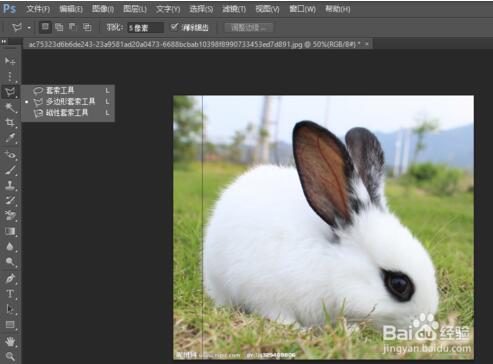The width and height of the screenshot is (493, 364).
Task: Select the Move tool
Action: pos(10,61)
